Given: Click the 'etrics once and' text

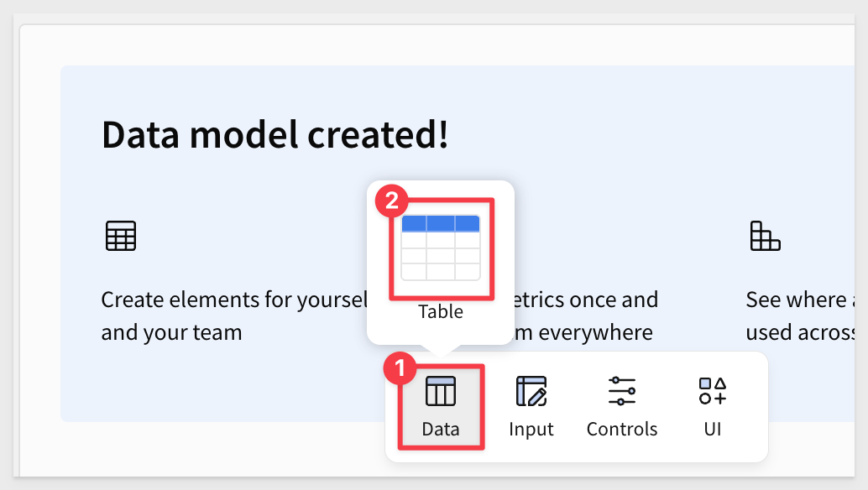Looking at the screenshot, I should coord(586,300).
